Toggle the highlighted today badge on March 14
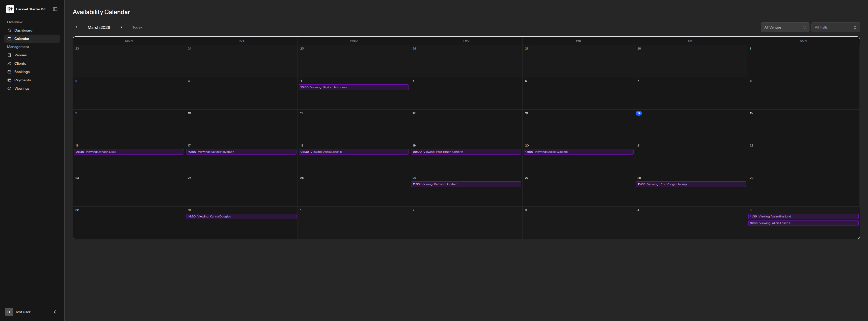The image size is (868, 321). coord(639,113)
